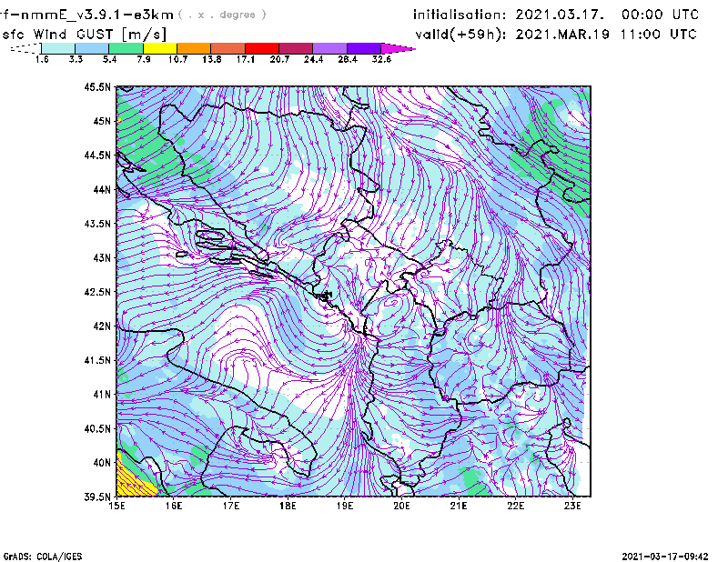Click the 42N latitude axis label

(100, 326)
